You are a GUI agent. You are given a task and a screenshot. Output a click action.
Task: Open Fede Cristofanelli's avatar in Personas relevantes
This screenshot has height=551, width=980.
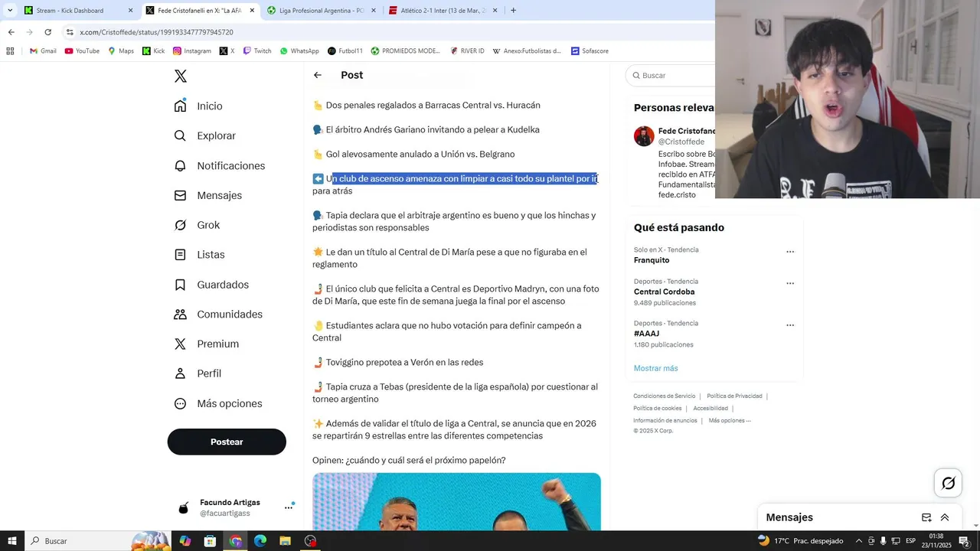[x=644, y=136]
